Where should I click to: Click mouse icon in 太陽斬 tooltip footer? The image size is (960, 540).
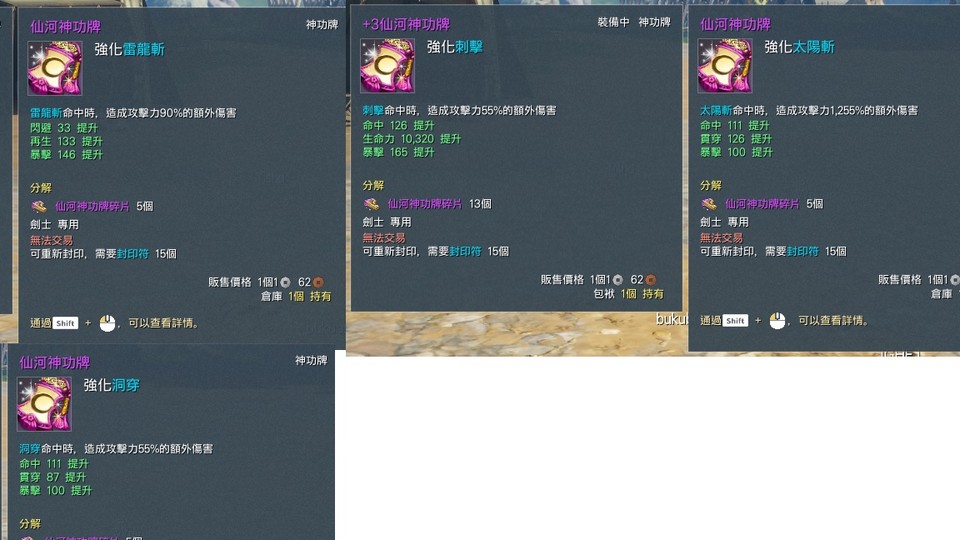pos(777,320)
